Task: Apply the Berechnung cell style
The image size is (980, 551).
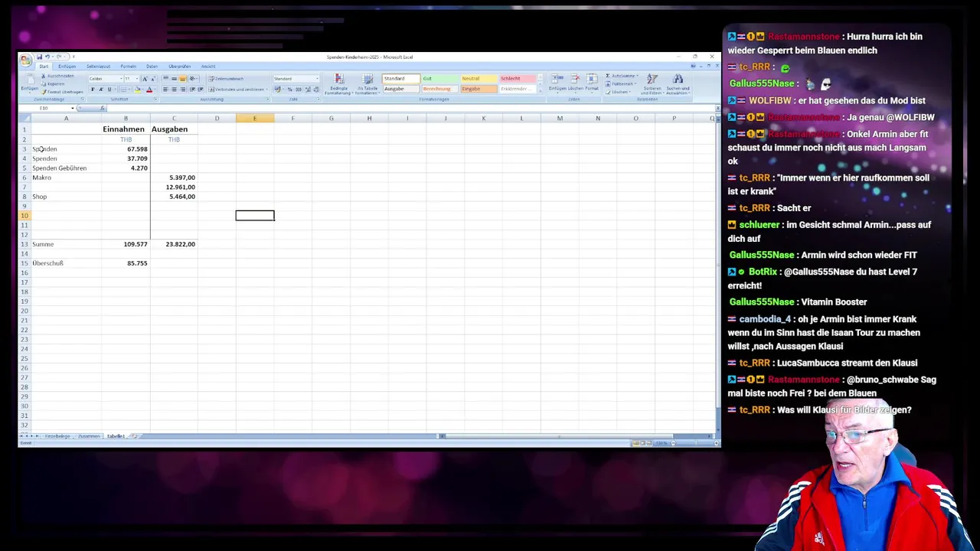Action: [440, 89]
